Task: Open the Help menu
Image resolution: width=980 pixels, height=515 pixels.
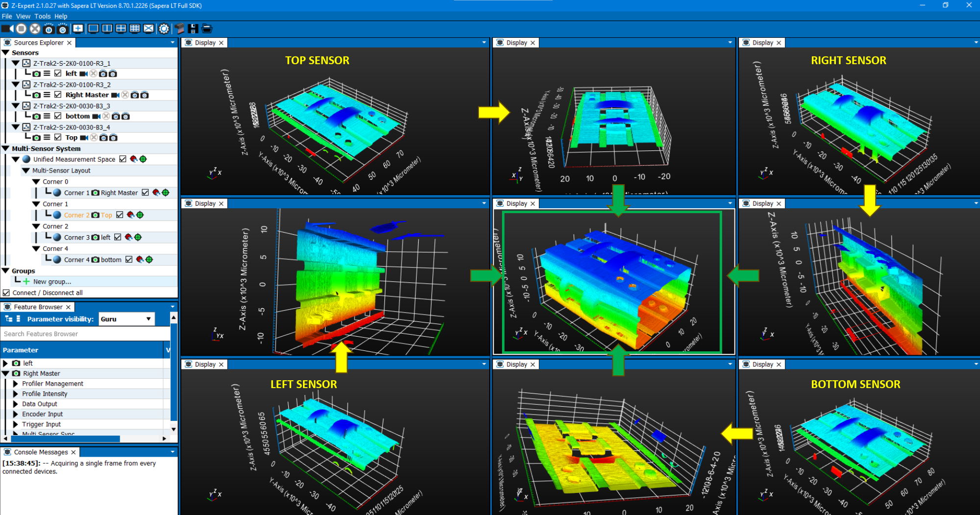Action: point(61,16)
